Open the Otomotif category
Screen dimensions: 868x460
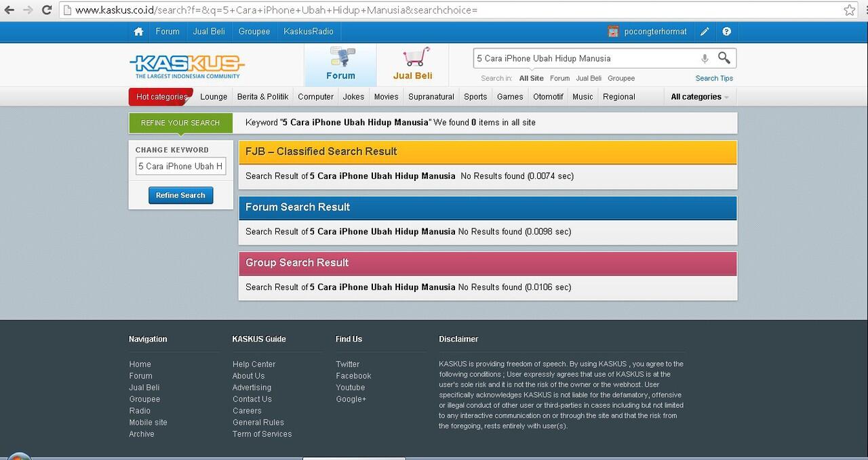click(x=548, y=97)
